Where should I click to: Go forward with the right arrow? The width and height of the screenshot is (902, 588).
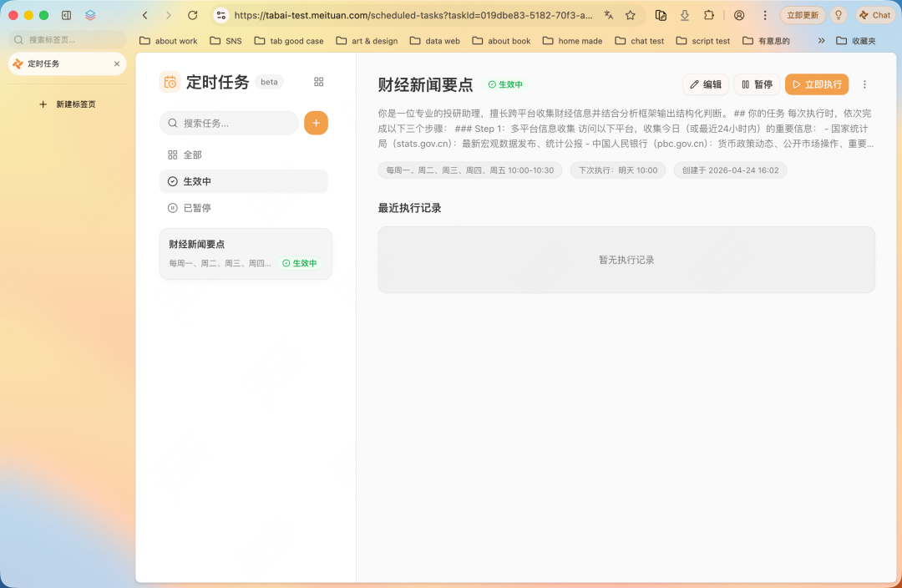[x=169, y=16]
